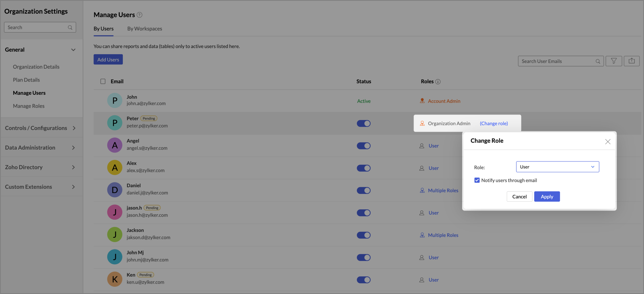644x294 pixels.
Task: Click the sidebar search magnifier icon
Action: [70, 27]
